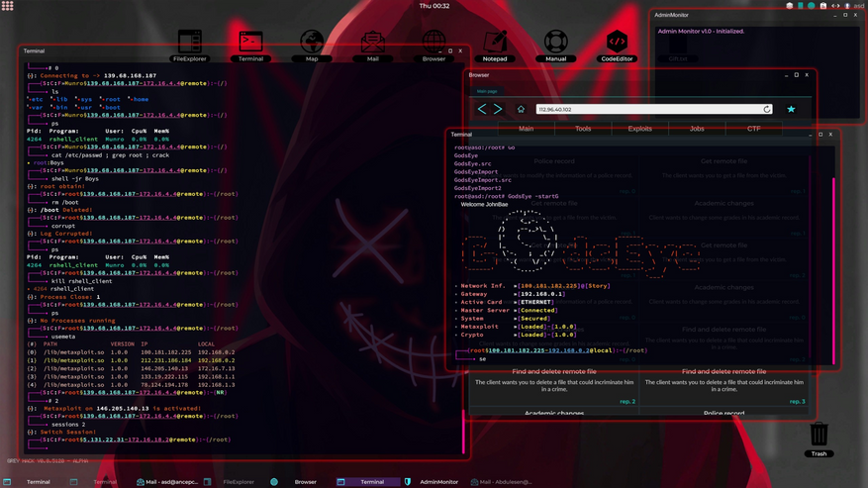Click '/lib/metaxploit.so' row with 146.205.140.13

132,368
